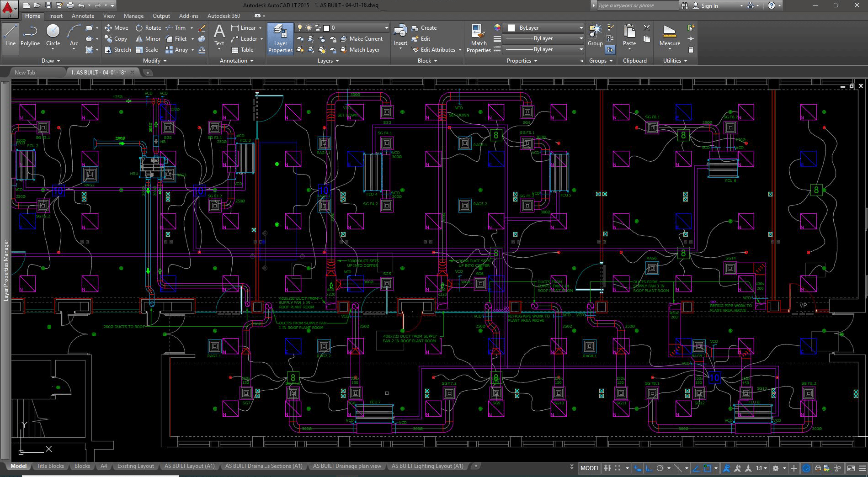The image size is (868, 477).
Task: Click the Group objects tool
Action: pyautogui.click(x=595, y=36)
